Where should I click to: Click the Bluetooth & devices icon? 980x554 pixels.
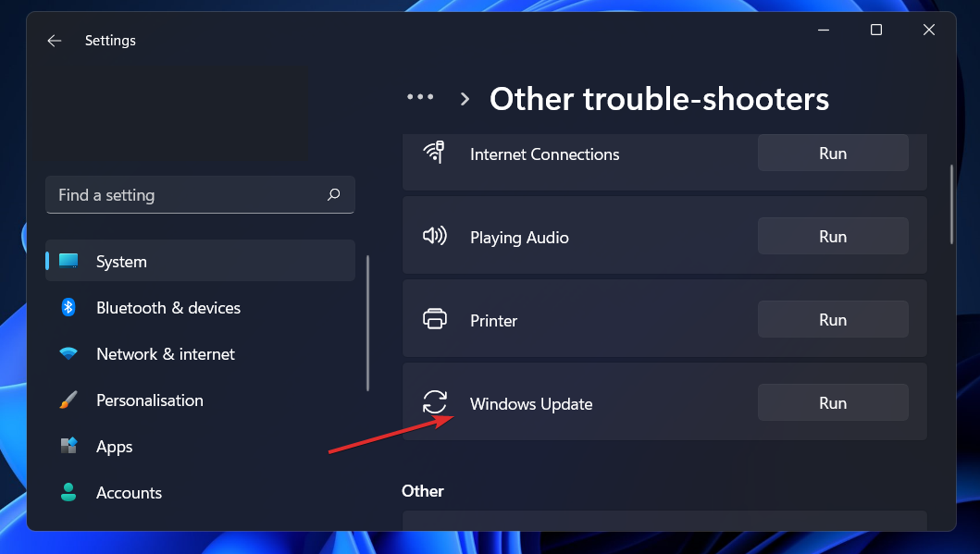[x=67, y=307]
